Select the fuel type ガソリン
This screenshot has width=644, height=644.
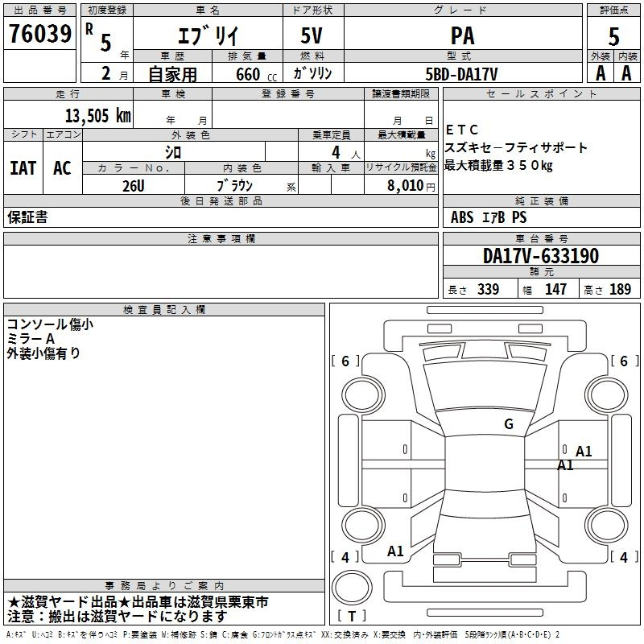click(312, 73)
